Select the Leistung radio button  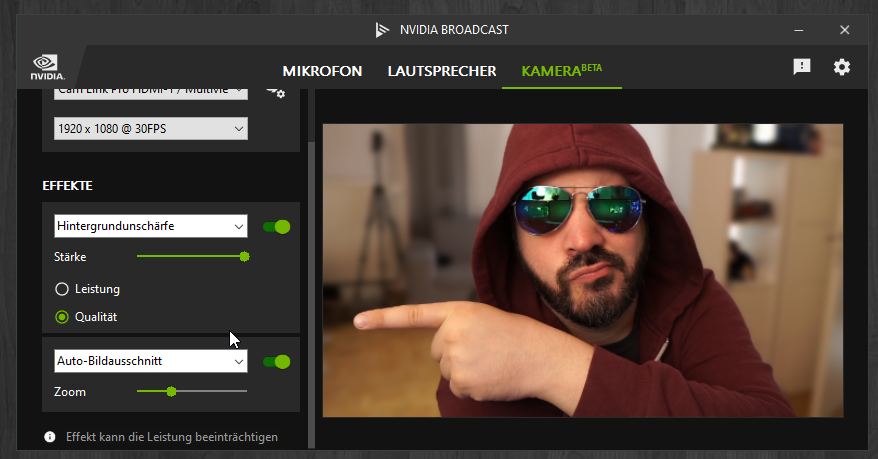62,289
